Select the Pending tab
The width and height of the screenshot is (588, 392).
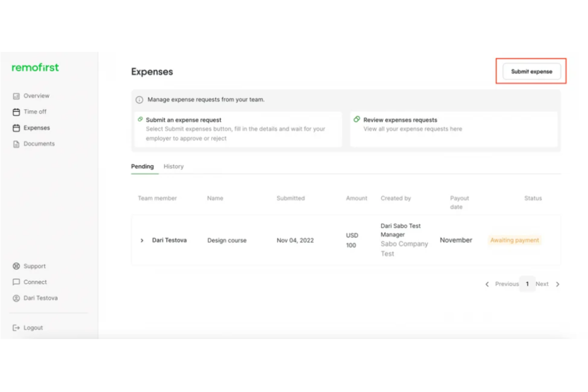pyautogui.click(x=142, y=166)
